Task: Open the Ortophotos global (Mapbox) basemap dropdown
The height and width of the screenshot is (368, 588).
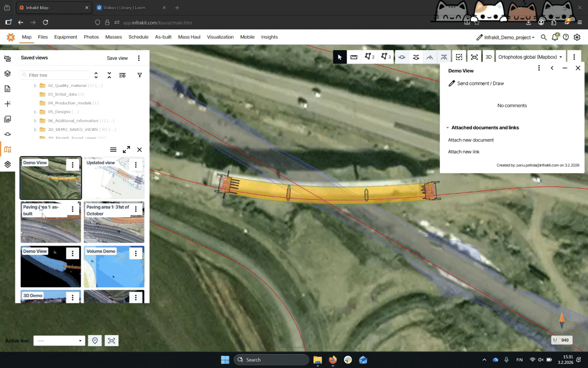Action: pyautogui.click(x=530, y=57)
